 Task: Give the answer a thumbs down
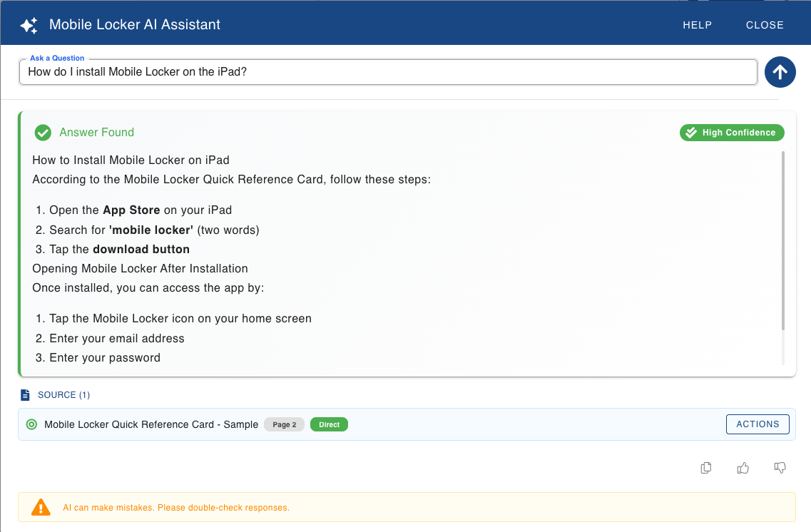780,468
